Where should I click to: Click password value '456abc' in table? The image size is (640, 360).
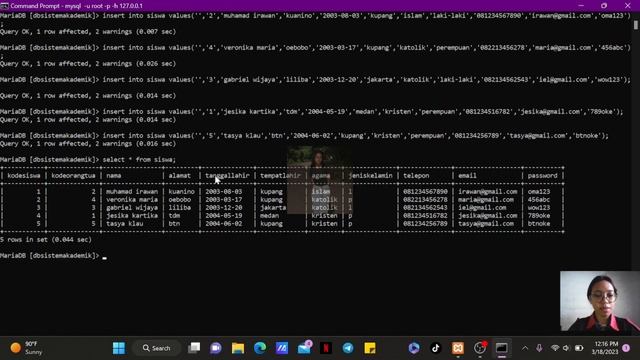click(539, 200)
